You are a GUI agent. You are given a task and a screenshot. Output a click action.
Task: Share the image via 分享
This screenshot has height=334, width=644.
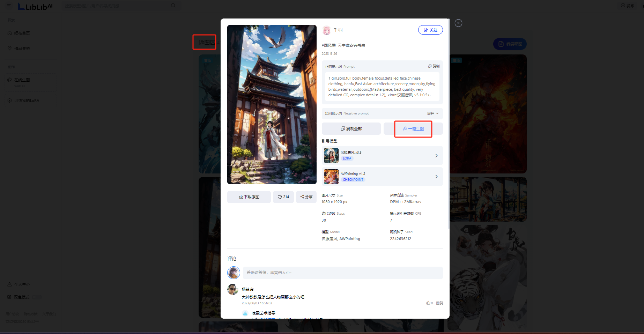[306, 197]
